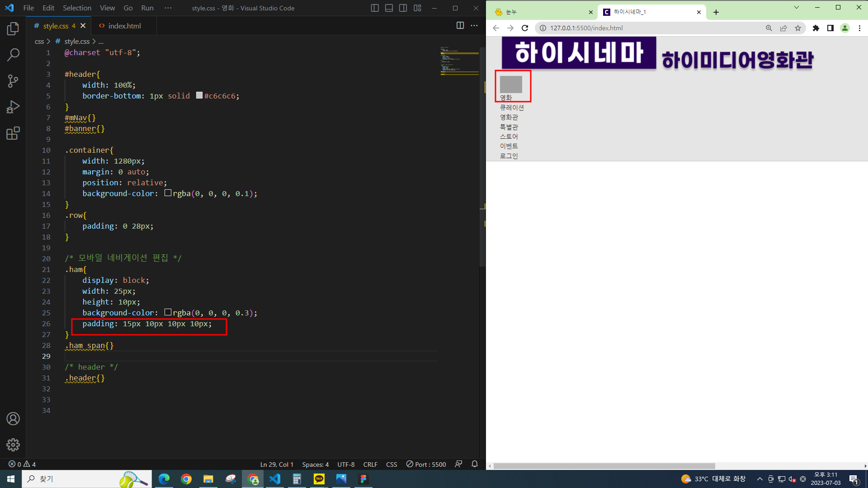Toggle Primary Side Bar layout button
868x488 pixels.
(374, 8)
